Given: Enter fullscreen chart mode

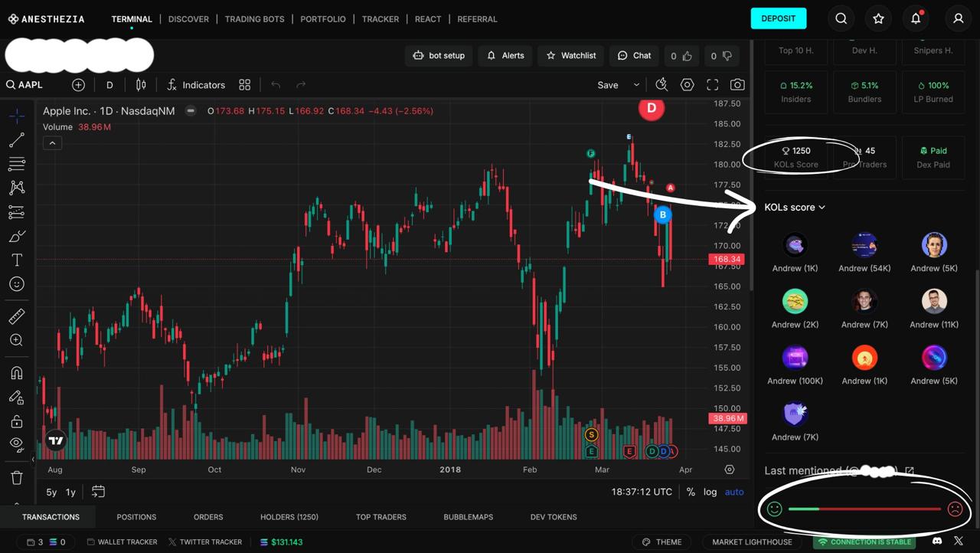Looking at the screenshot, I should pos(712,85).
